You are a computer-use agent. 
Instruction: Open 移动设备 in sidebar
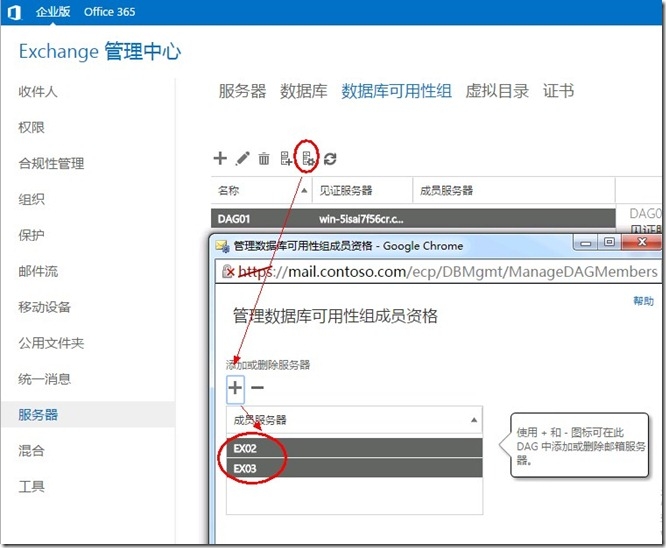[x=44, y=307]
